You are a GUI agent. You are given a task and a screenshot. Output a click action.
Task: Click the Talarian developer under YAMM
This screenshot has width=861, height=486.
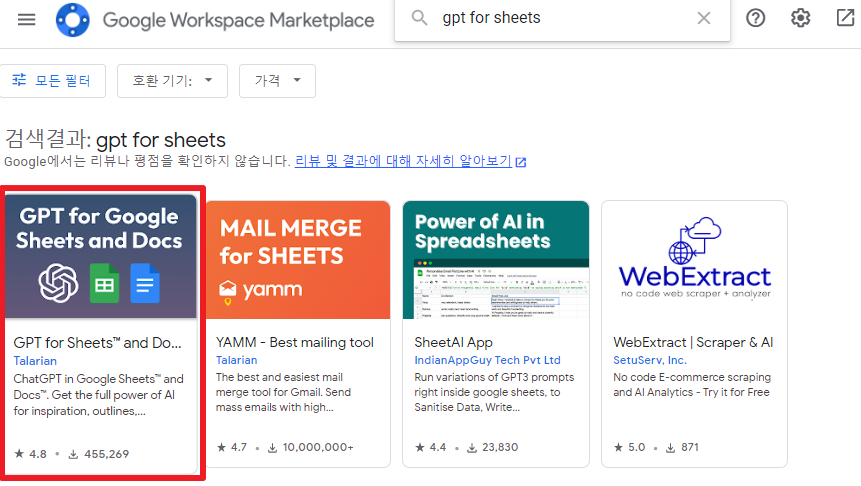pyautogui.click(x=236, y=360)
